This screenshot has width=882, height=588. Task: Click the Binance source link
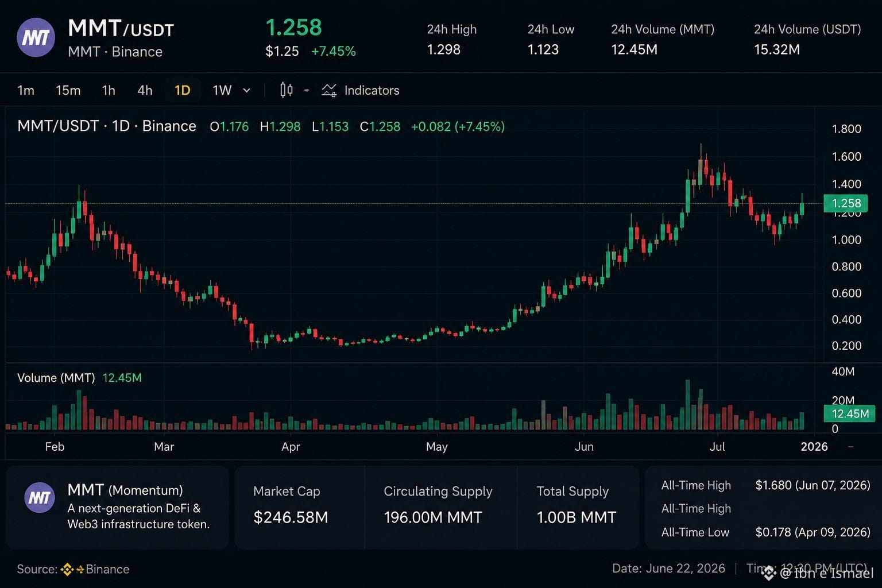pos(107,569)
